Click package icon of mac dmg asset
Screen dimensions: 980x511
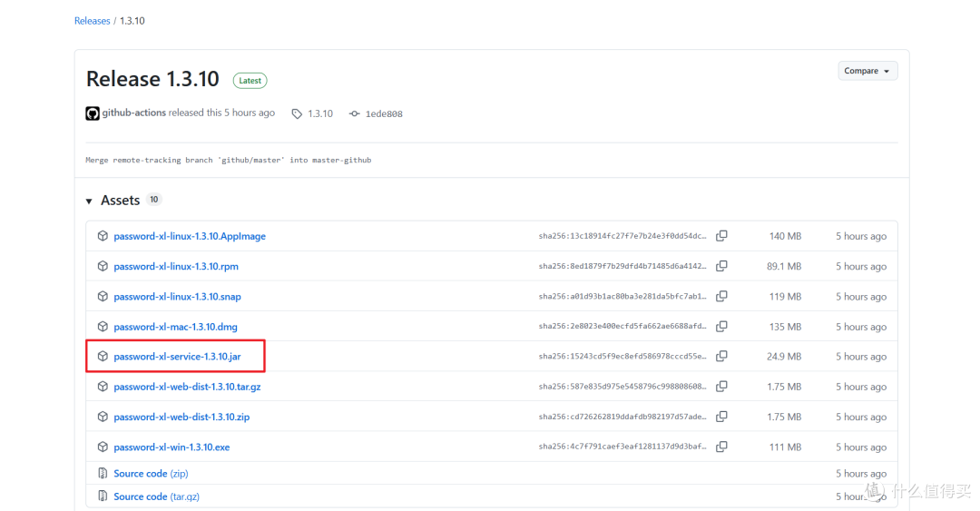tap(103, 326)
